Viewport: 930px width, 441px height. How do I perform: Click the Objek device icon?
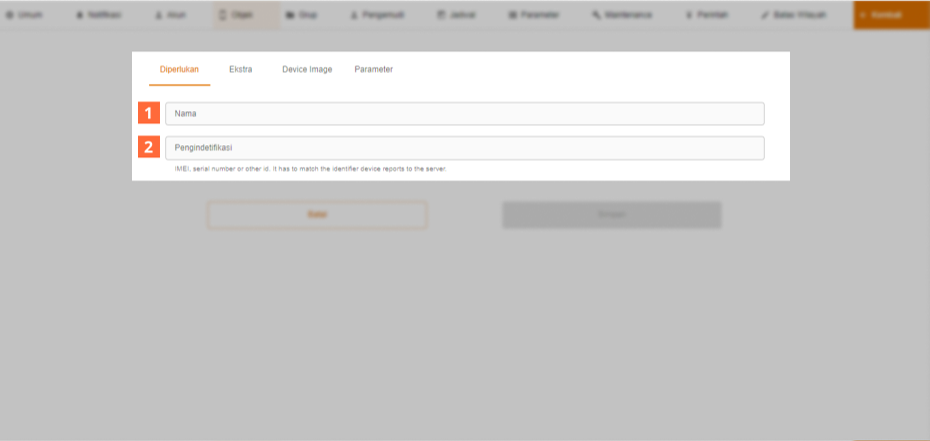[x=223, y=16]
